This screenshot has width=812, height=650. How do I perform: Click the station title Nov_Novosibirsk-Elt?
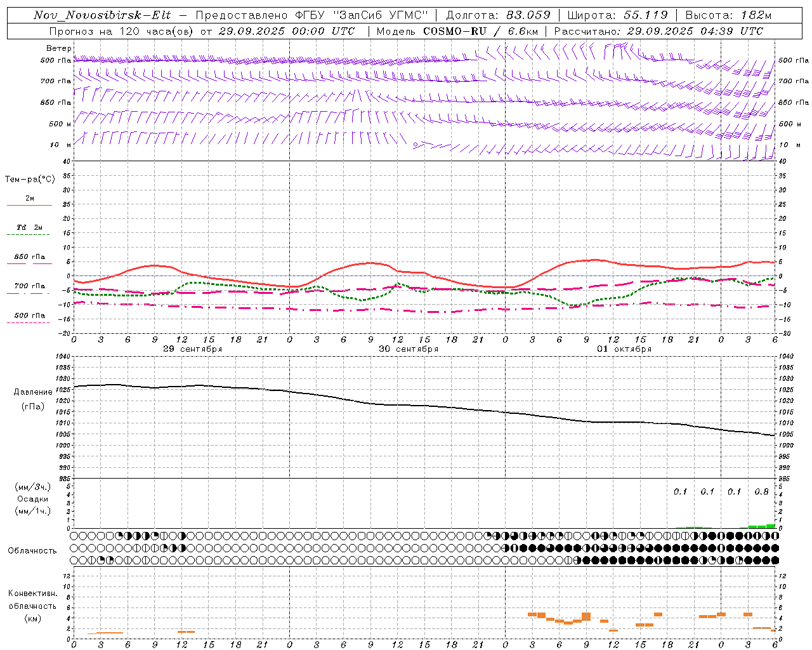tap(102, 15)
